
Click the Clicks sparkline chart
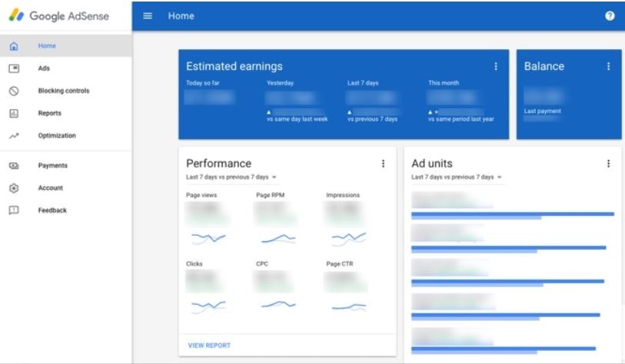pos(208,306)
